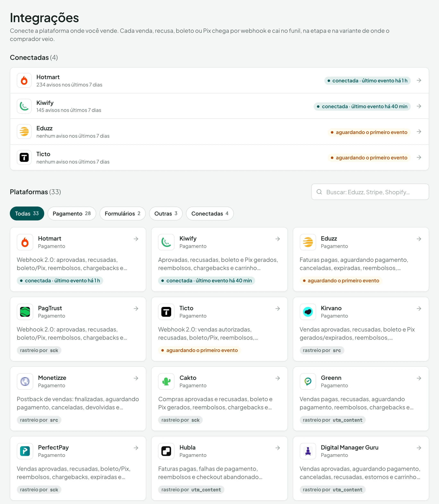Click Cakto 'rastreio por sck' tag
Image resolution: width=439 pixels, height=504 pixels.
click(x=180, y=420)
